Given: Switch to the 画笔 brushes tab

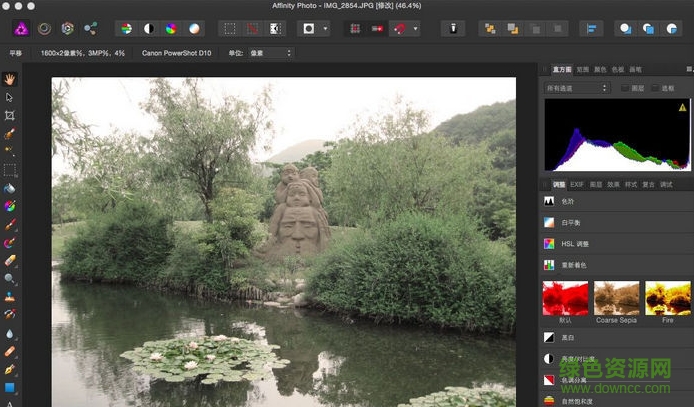Looking at the screenshot, I should click(x=636, y=69).
